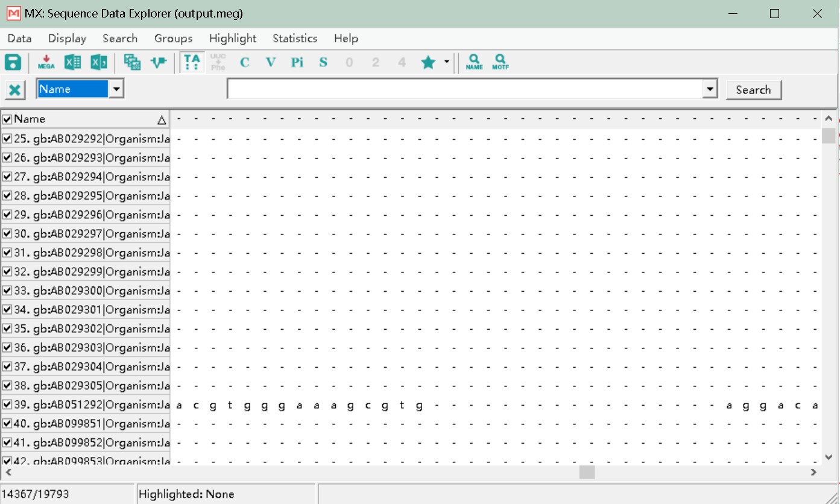Uncheck sequence 39 gb:AB051292 checkbox
The height and width of the screenshot is (504, 840).
click(x=7, y=405)
